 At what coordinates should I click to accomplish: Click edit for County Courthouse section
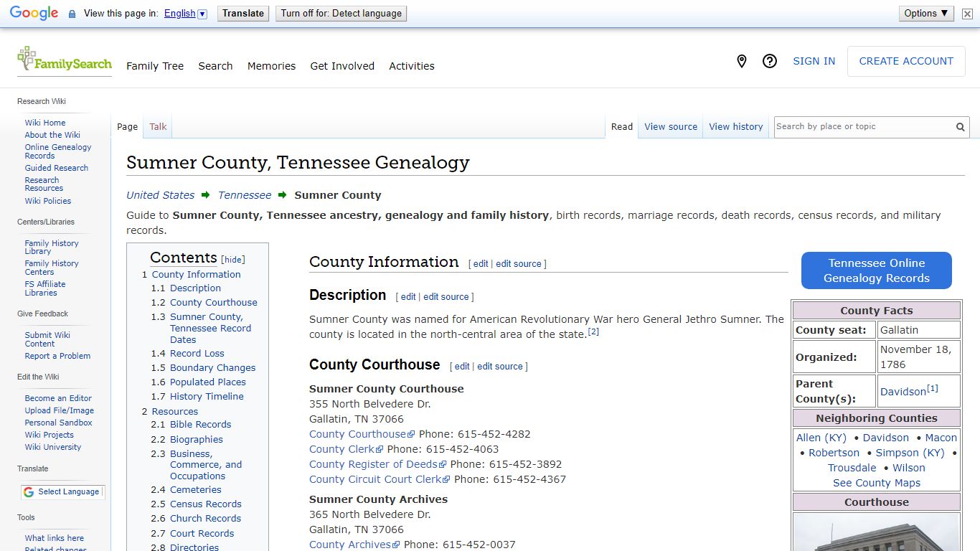click(462, 367)
